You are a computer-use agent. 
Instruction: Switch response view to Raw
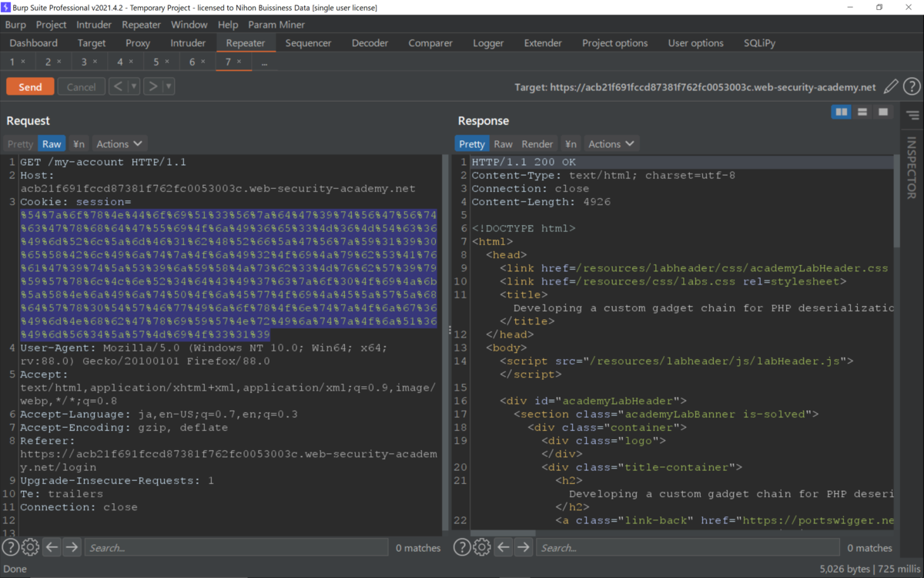coord(504,144)
